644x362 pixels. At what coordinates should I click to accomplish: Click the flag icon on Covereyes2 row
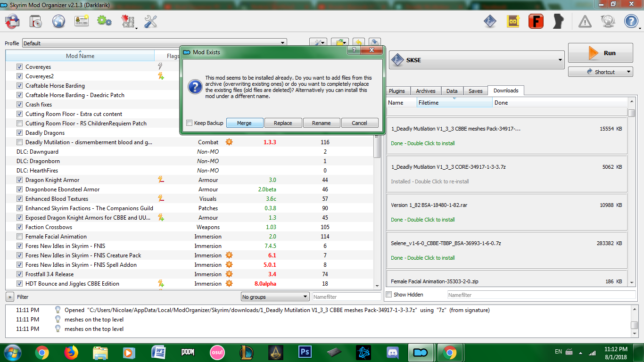[161, 76]
